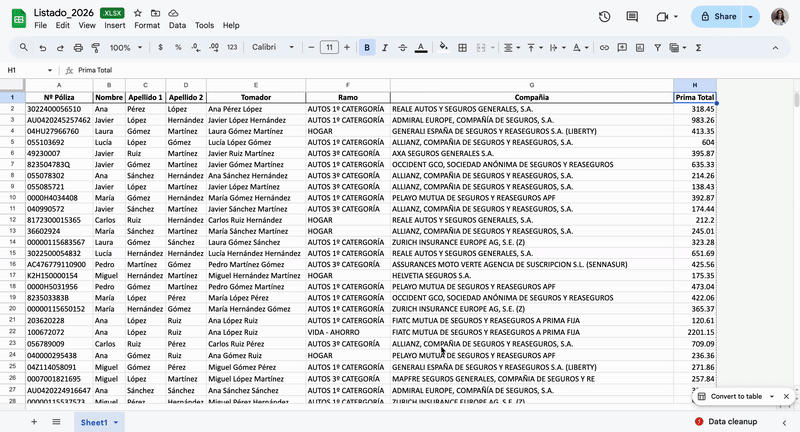The image size is (800, 432).
Task: Redo the last action
Action: [60, 47]
